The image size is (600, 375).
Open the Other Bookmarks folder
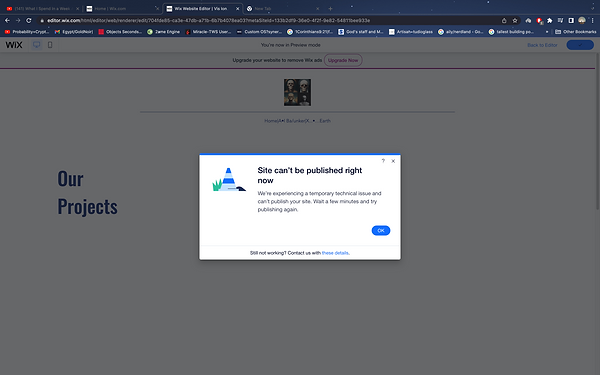tap(576, 32)
